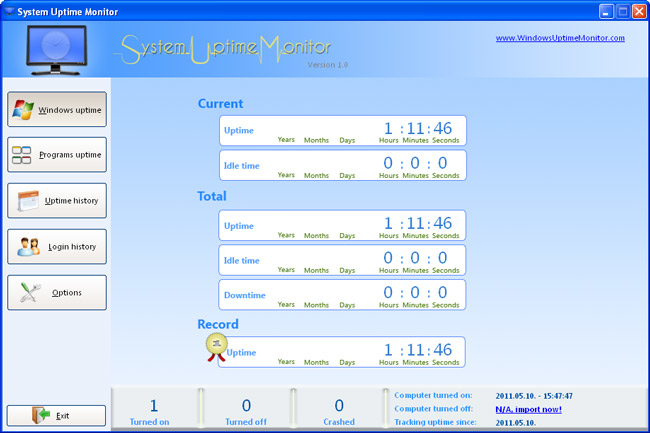Click the Record section heading
This screenshot has width=650, height=433.
coord(218,324)
